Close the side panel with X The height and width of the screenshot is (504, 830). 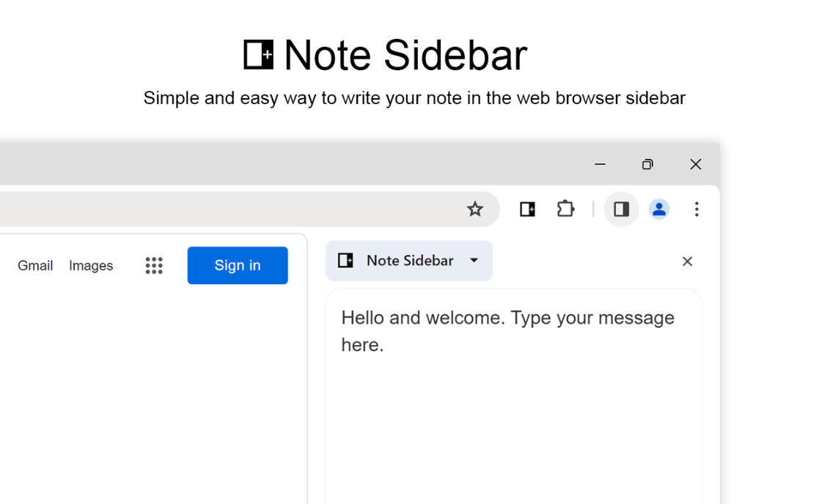point(687,262)
